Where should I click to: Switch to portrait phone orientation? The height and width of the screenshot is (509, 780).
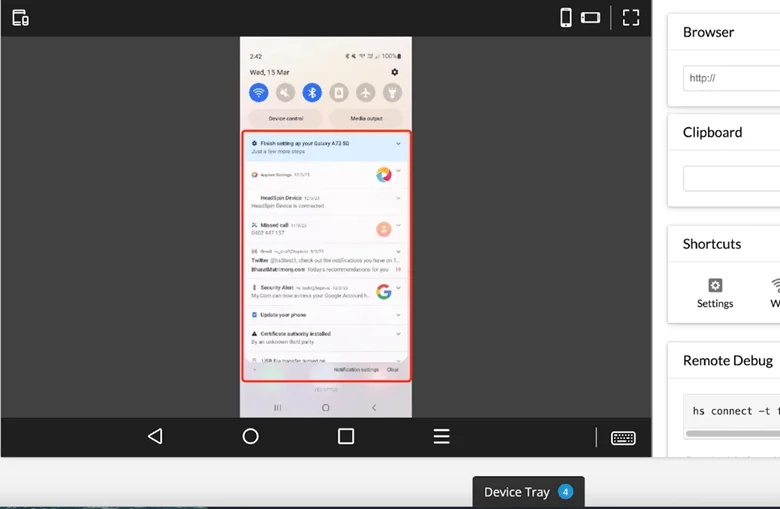(566, 18)
